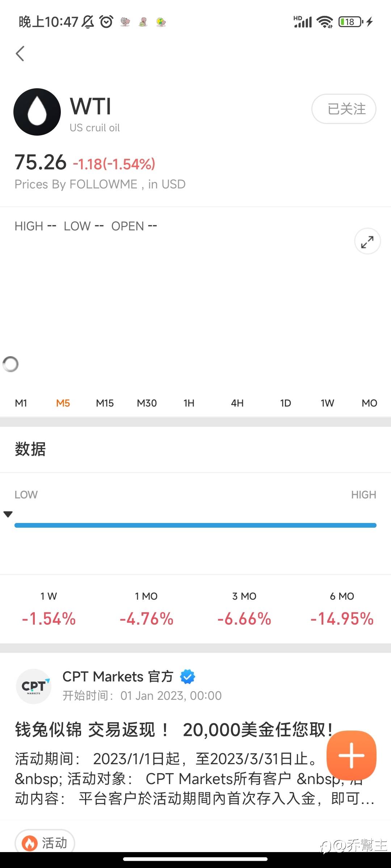Tap the blue verified badge

click(x=188, y=677)
